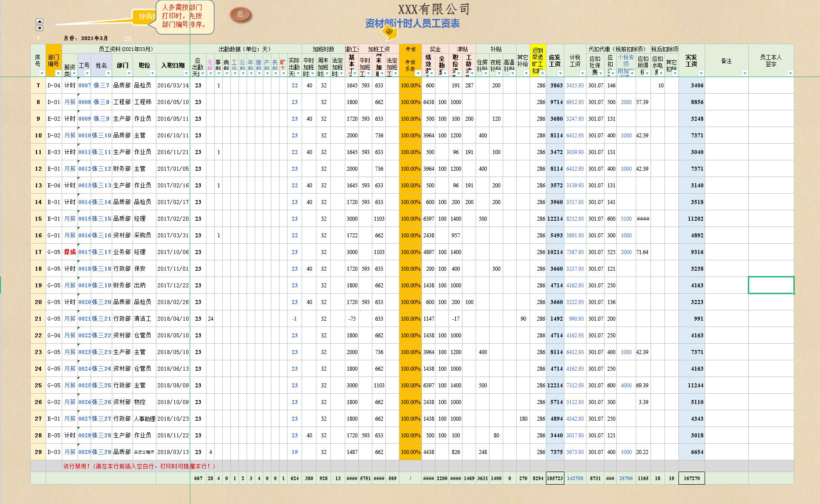The height and width of the screenshot is (504, 820).
Task: Open the 员工本人签字 filter dropdown
Action: [790, 73]
